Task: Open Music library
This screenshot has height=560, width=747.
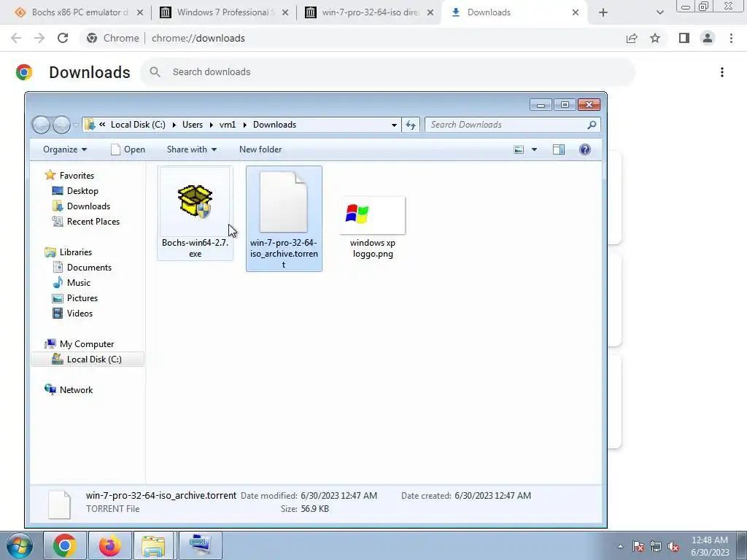Action: tap(78, 283)
